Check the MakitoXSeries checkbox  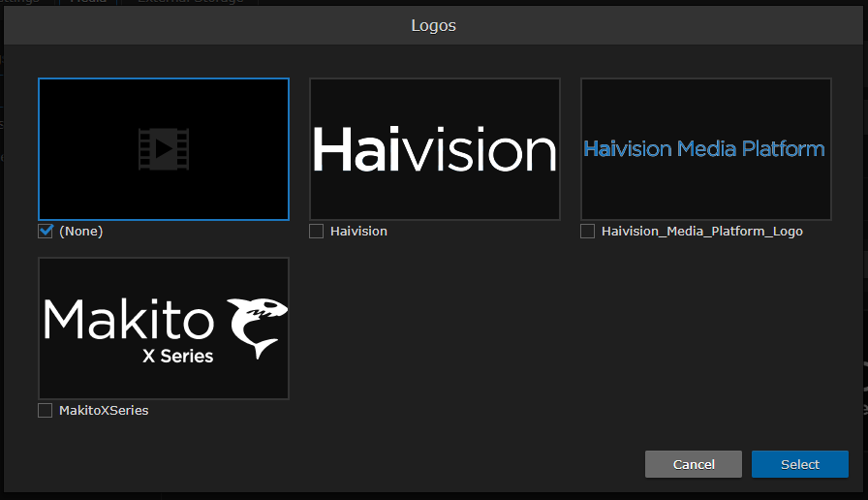tap(46, 411)
